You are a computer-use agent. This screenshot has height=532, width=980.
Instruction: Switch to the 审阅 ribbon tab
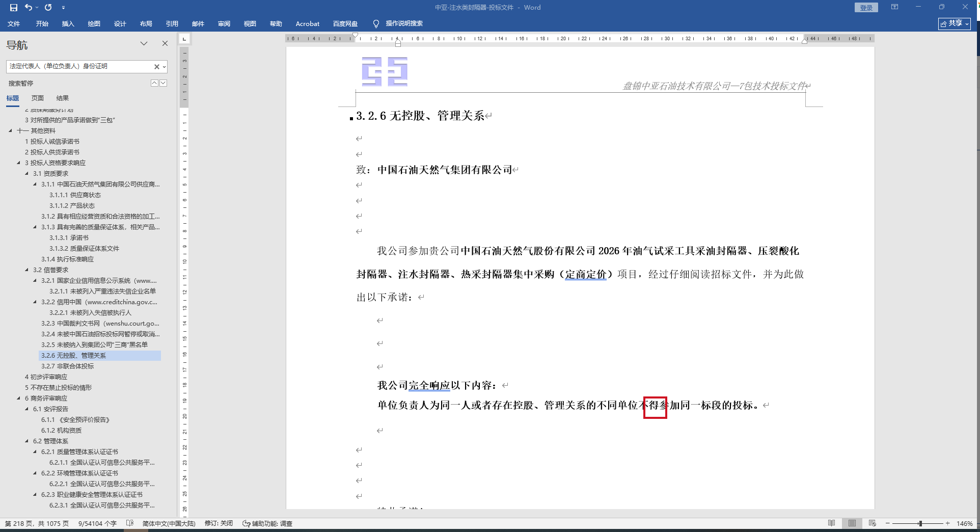point(224,24)
